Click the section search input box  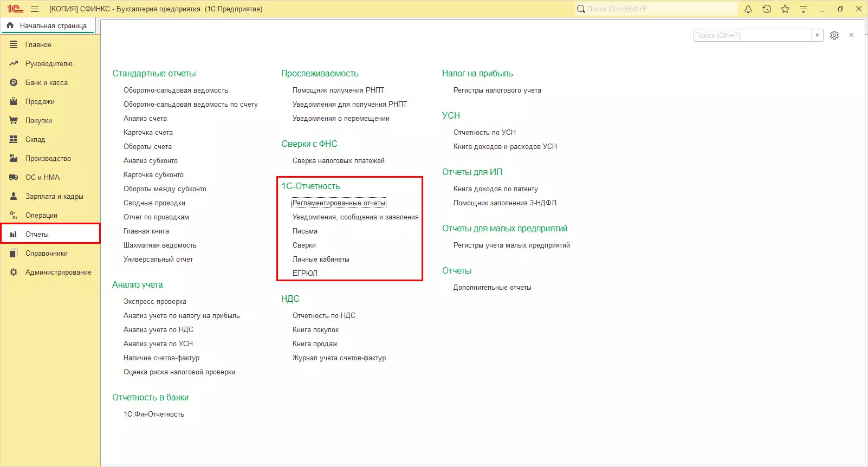753,35
